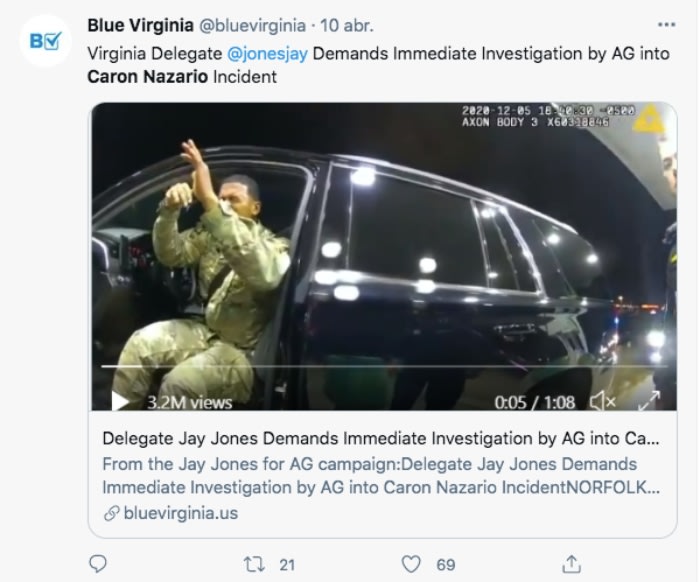Open the Delegate Jay Jones article headline
The image size is (700, 582).
[381, 439]
